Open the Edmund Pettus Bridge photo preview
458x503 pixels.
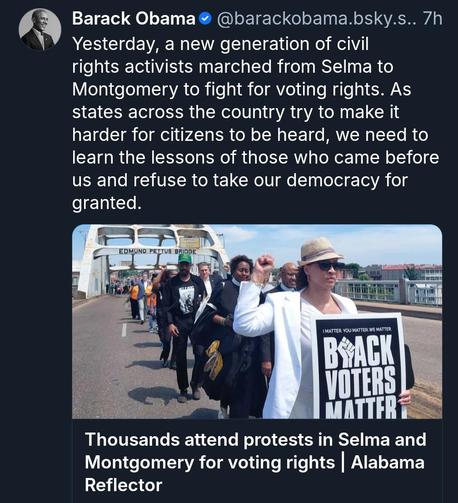point(257,321)
